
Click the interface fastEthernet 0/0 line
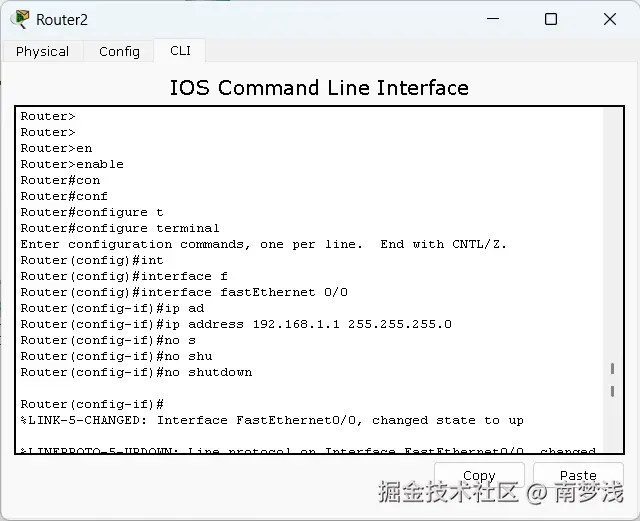(x=184, y=292)
